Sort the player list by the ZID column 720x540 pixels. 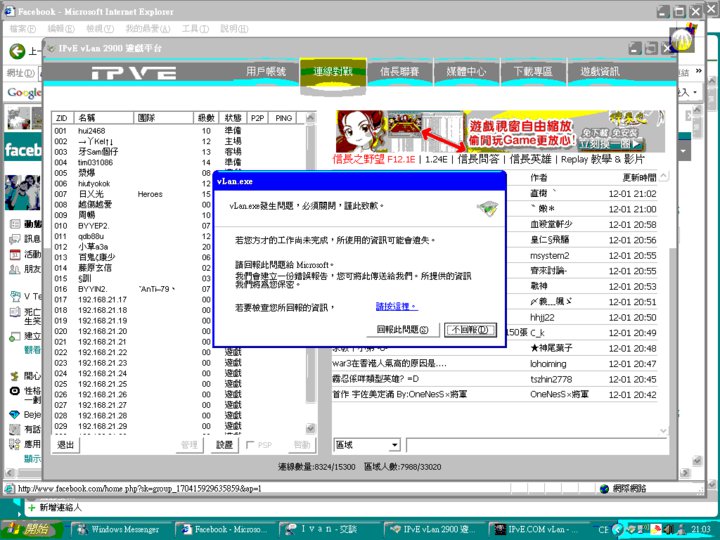62,118
